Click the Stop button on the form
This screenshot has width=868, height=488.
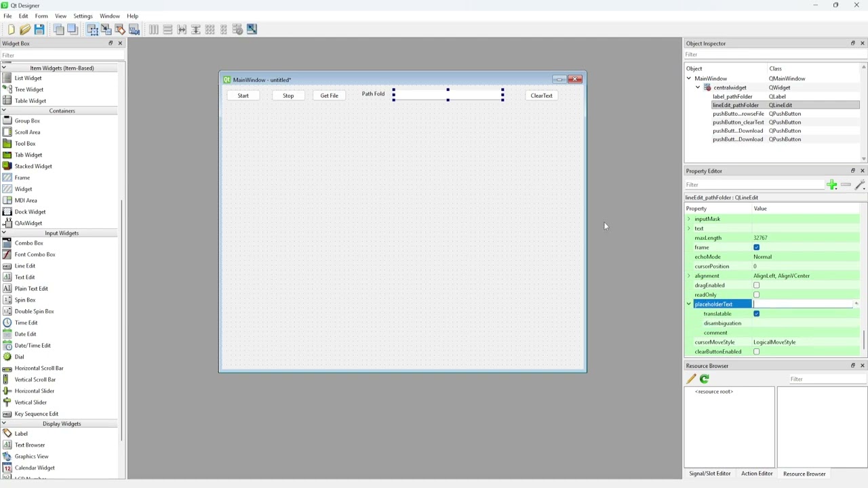[x=288, y=96]
